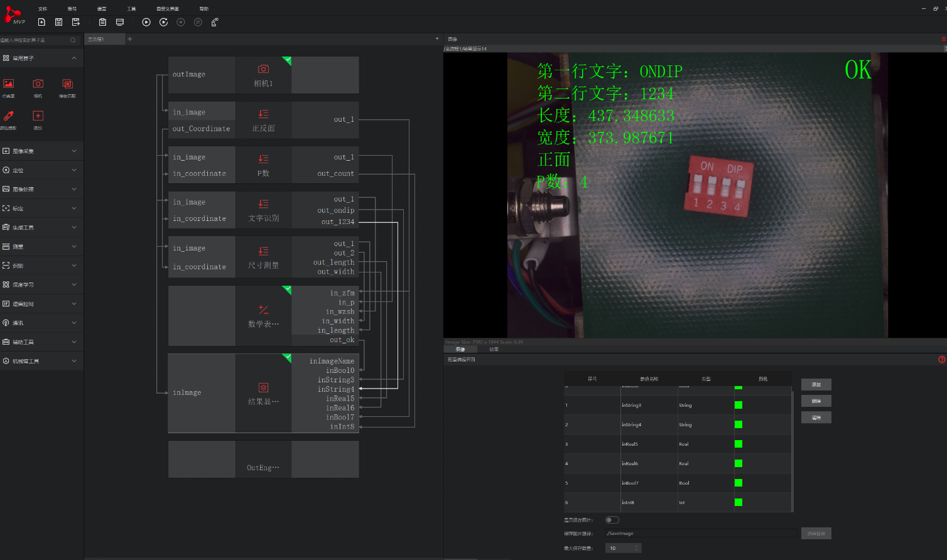Expand the 机械臂工具 category
Screen dimensions: 947x560
tap(41, 361)
